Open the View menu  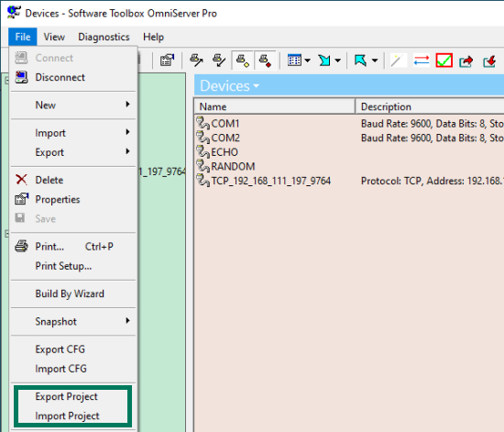(54, 37)
